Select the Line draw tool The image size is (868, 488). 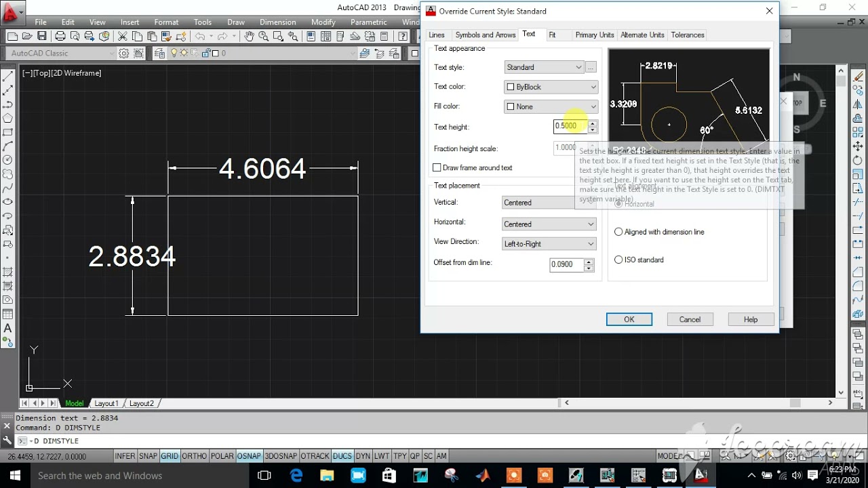[x=8, y=77]
